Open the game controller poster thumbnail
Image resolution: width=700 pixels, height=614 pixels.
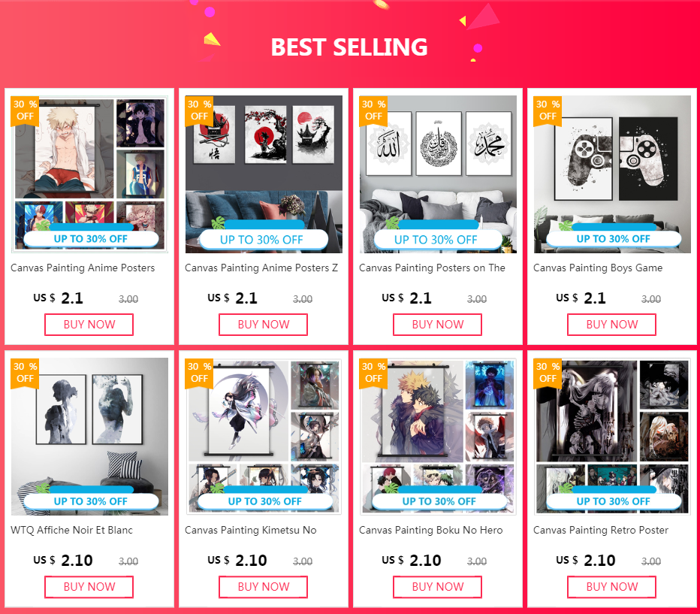[x=612, y=174]
